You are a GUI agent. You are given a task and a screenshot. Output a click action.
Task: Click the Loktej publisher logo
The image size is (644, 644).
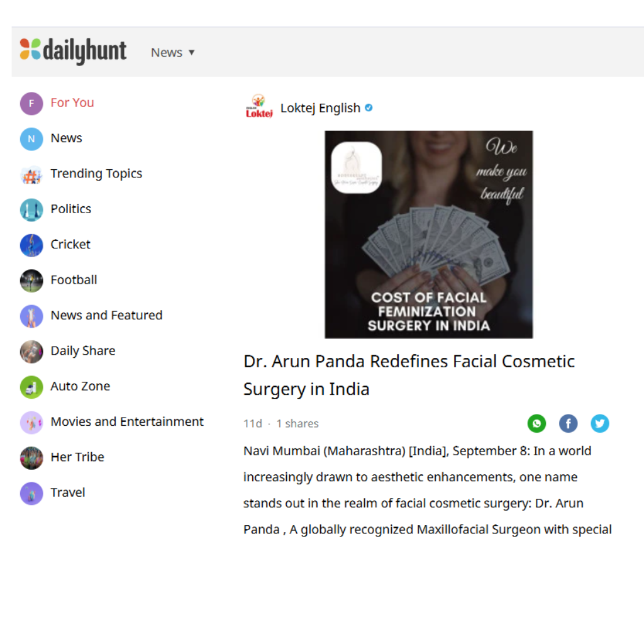[258, 107]
